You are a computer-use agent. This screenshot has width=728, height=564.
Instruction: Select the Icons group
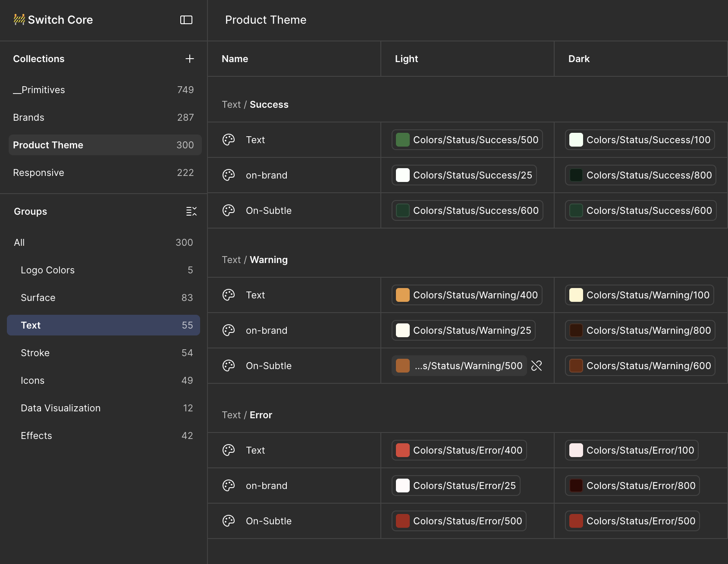104,380
